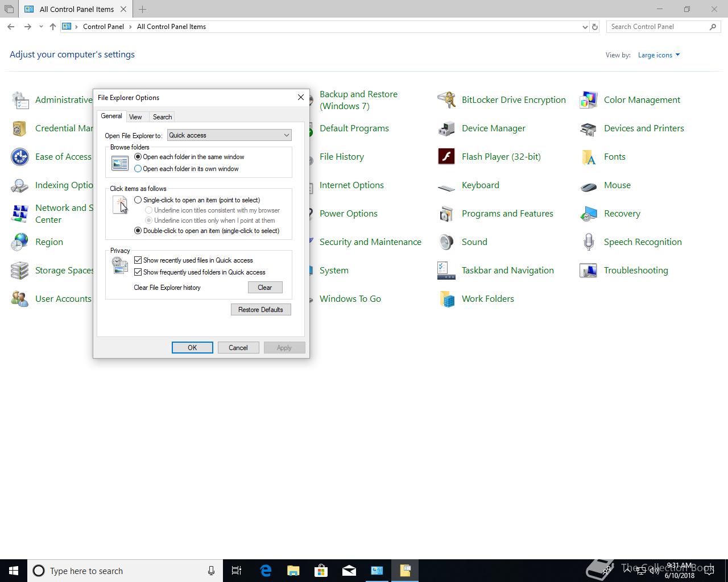
Task: Click the Device Manager icon
Action: (x=446, y=128)
